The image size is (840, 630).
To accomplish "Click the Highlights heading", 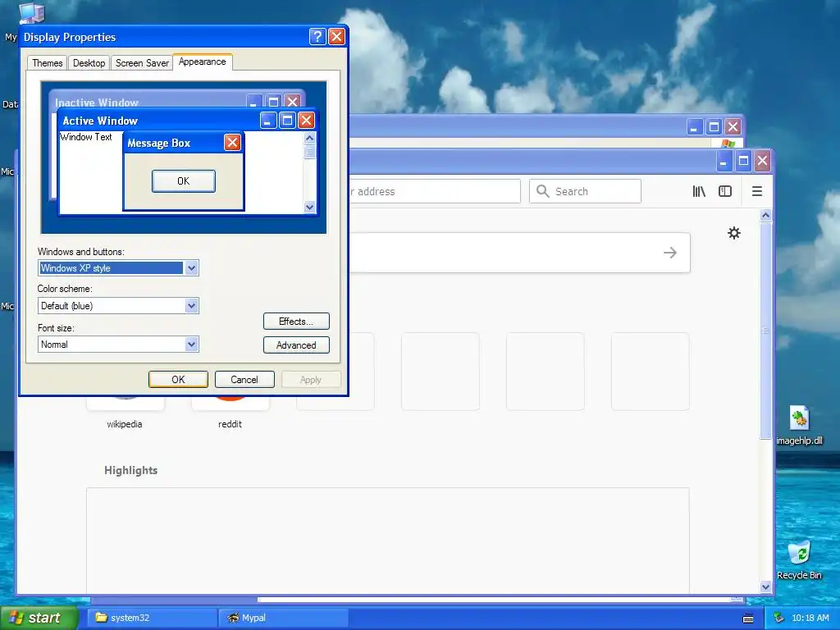I will pos(130,470).
